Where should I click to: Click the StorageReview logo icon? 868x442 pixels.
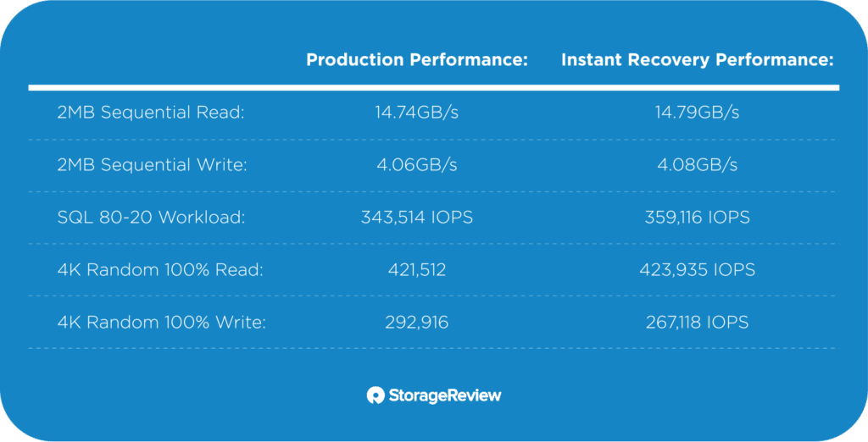[376, 395]
